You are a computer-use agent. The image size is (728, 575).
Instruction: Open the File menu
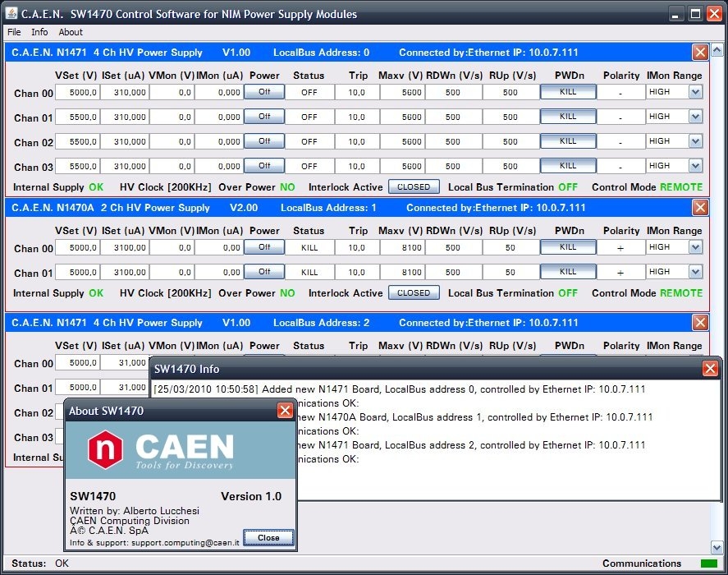(x=14, y=32)
